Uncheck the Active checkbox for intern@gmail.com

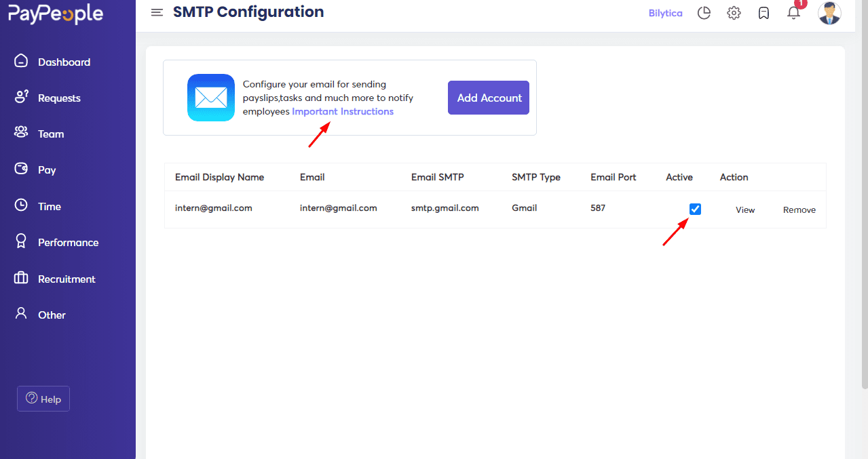[695, 209]
